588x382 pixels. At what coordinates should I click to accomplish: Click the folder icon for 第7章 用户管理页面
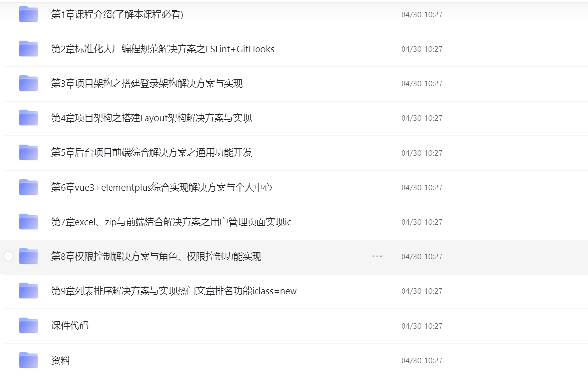pyautogui.click(x=29, y=222)
